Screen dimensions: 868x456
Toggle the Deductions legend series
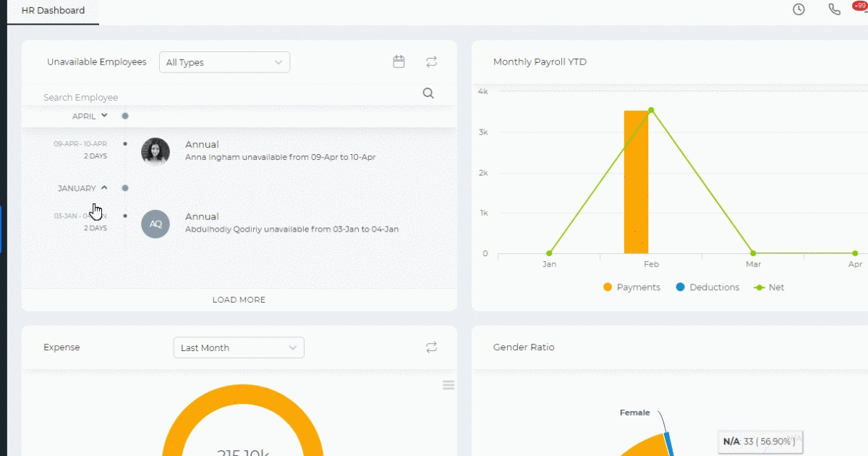pyautogui.click(x=707, y=287)
